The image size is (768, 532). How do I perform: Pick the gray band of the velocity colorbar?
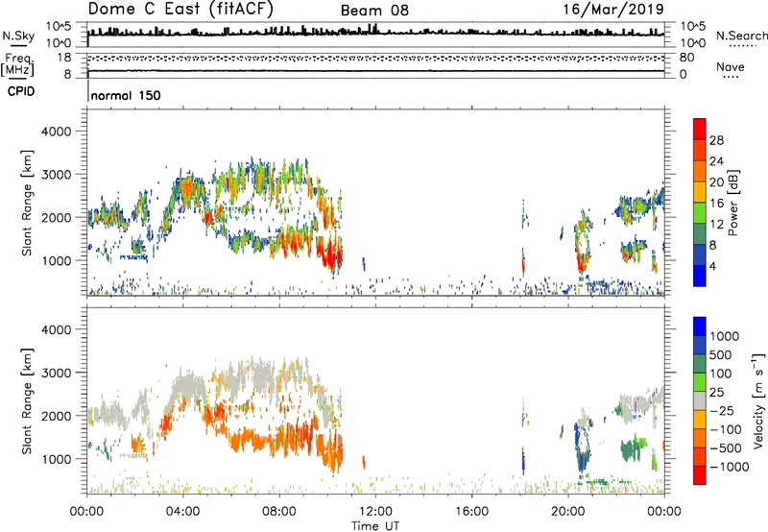pos(700,401)
